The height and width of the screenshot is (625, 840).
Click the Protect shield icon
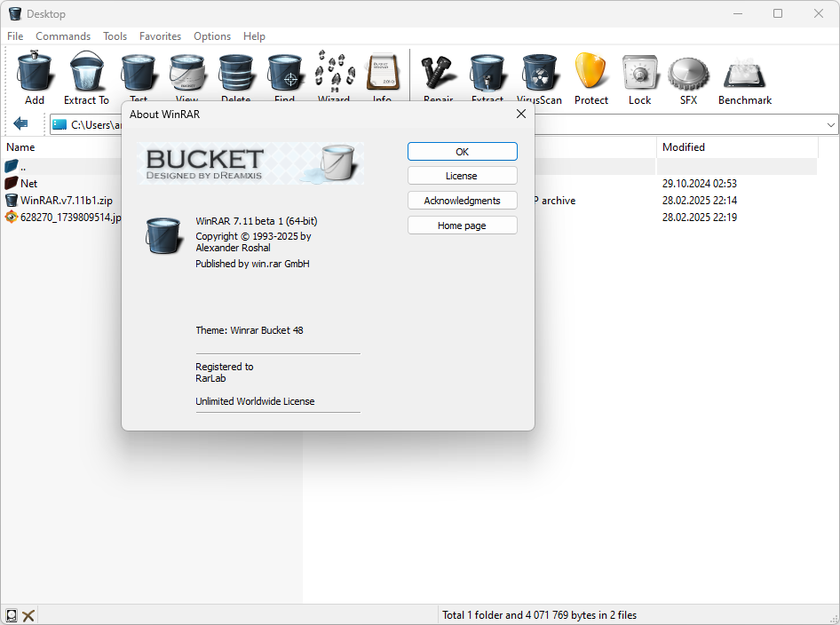coord(590,71)
